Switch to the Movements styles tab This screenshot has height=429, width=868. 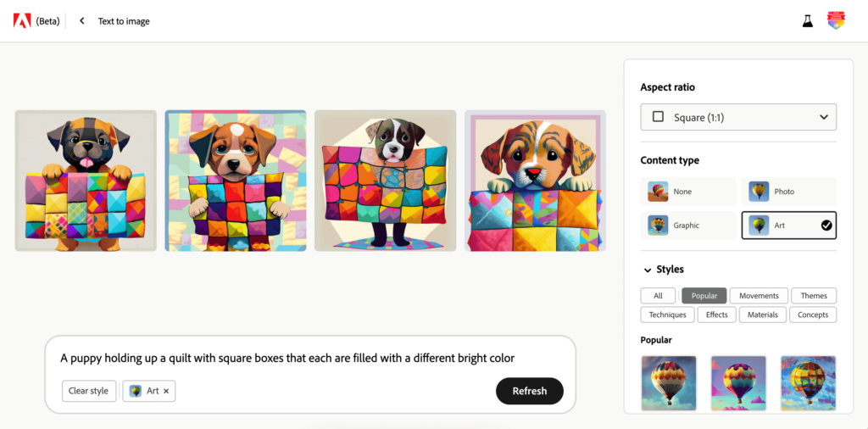759,296
